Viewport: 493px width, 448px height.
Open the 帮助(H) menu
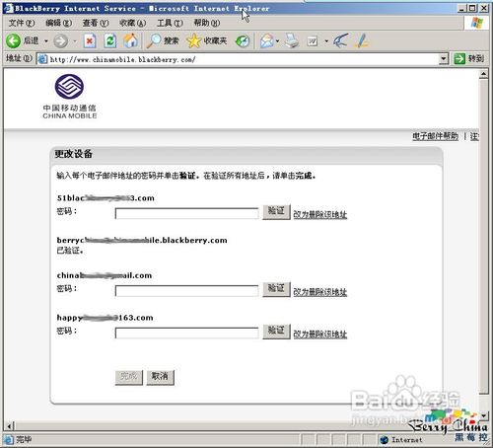[x=207, y=23]
